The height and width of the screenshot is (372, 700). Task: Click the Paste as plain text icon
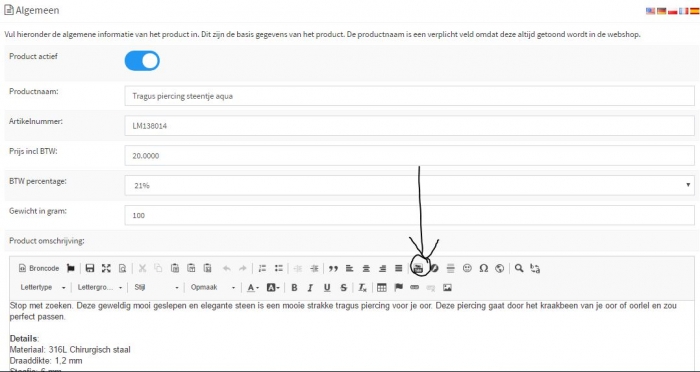point(191,268)
